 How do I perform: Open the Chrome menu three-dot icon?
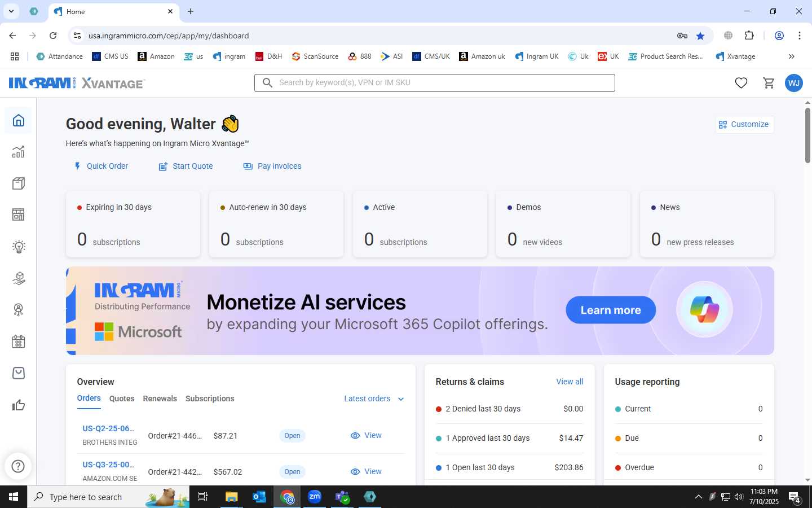coord(800,36)
